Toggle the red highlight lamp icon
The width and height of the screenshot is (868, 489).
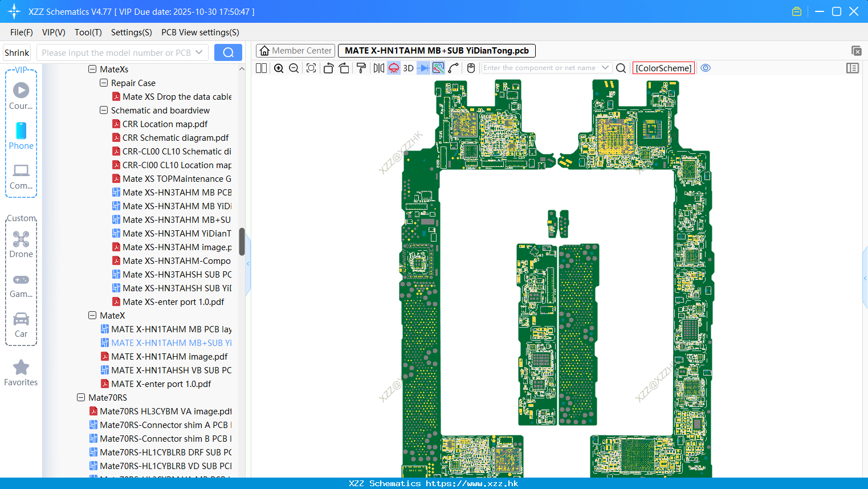pos(394,68)
